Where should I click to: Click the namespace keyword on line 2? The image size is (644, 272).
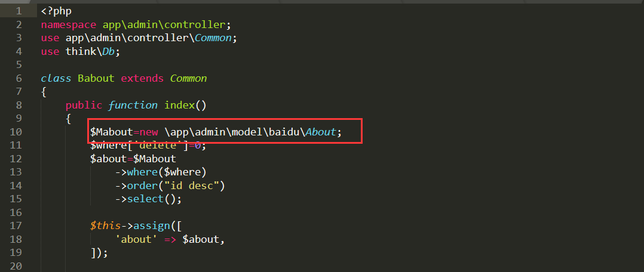coord(69,24)
